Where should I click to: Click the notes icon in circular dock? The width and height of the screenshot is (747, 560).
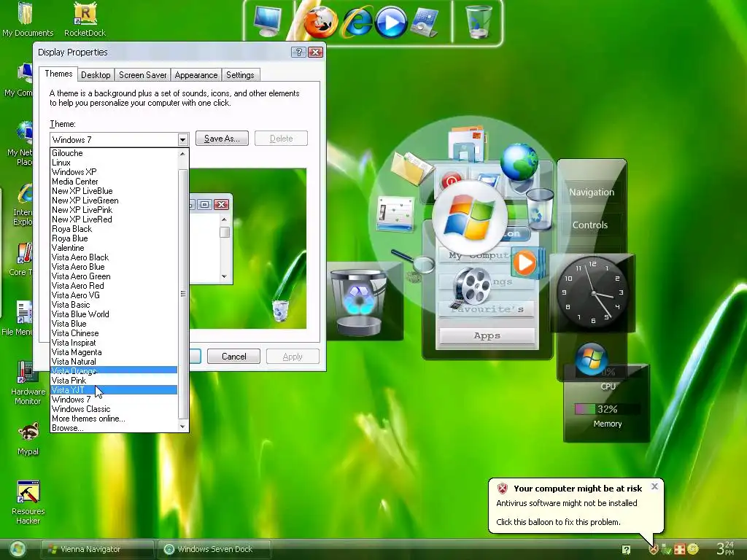(x=395, y=214)
